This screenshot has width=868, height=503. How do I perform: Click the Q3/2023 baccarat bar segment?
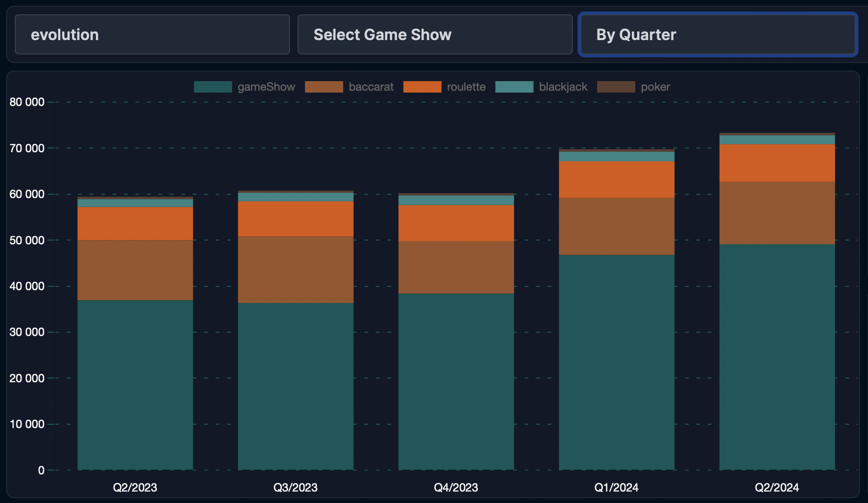[296, 270]
